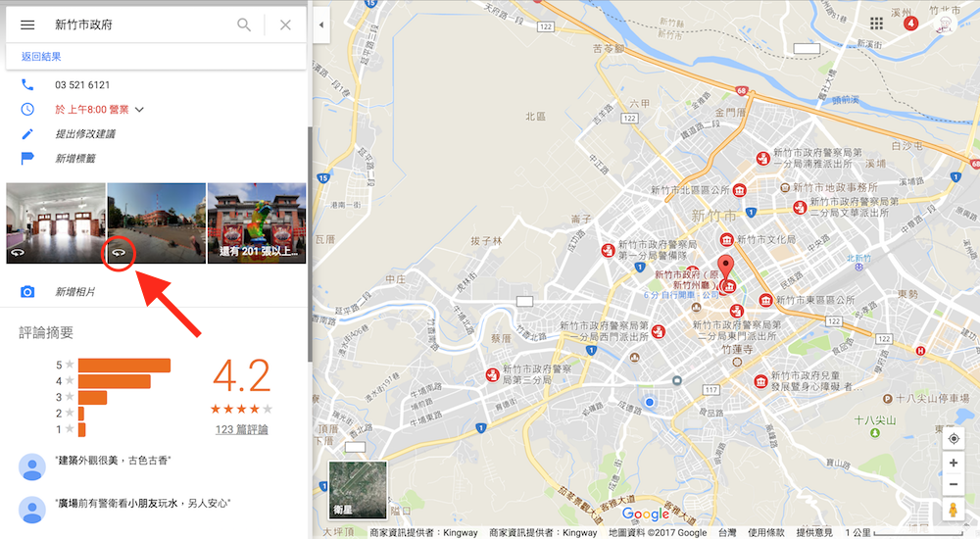Click the 竹蓮寺 temple marker
The image size is (980, 539).
click(737, 362)
